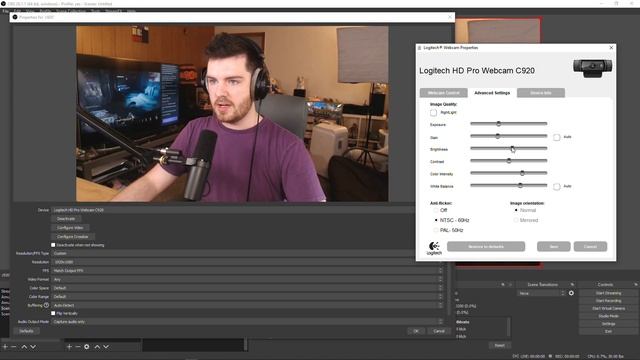Image resolution: width=640 pixels, height=360 pixels.
Task: Remove source with minus icon
Action: pos(78,347)
